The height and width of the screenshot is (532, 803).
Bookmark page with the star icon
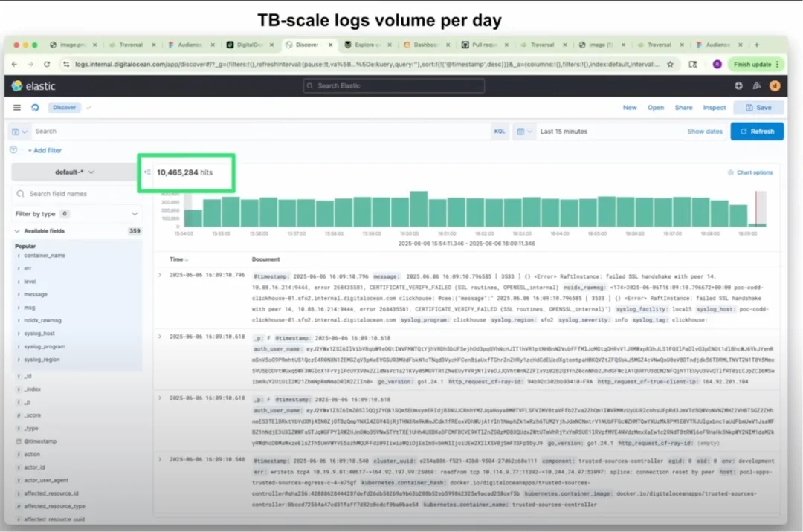pyautogui.click(x=670, y=65)
